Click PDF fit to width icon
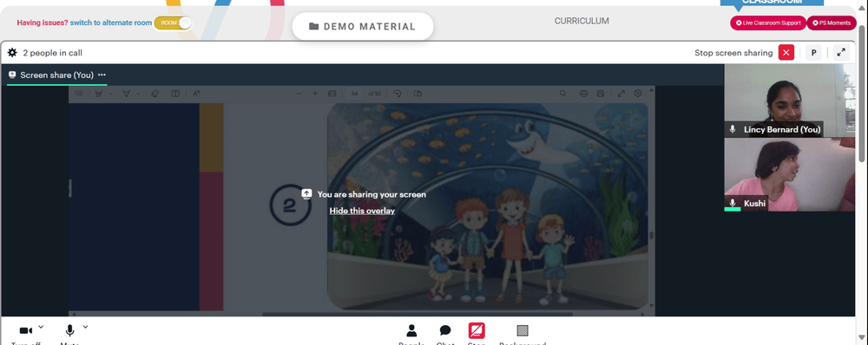This screenshot has height=345, width=868. pos(332,94)
